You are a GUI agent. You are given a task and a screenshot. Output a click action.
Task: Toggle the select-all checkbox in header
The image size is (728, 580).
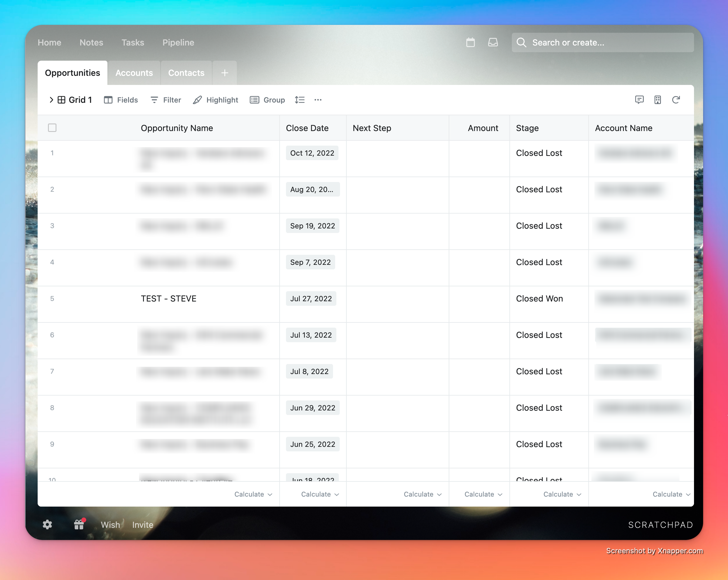(x=52, y=128)
